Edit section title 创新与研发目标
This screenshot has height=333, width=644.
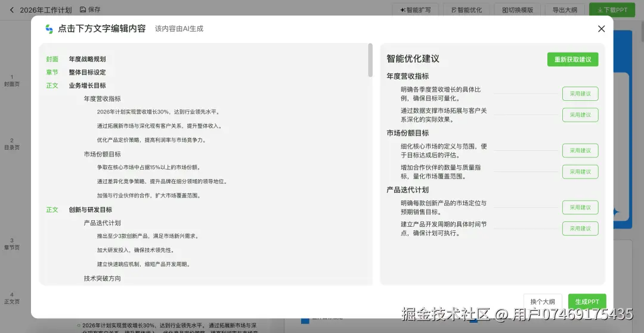coord(91,209)
